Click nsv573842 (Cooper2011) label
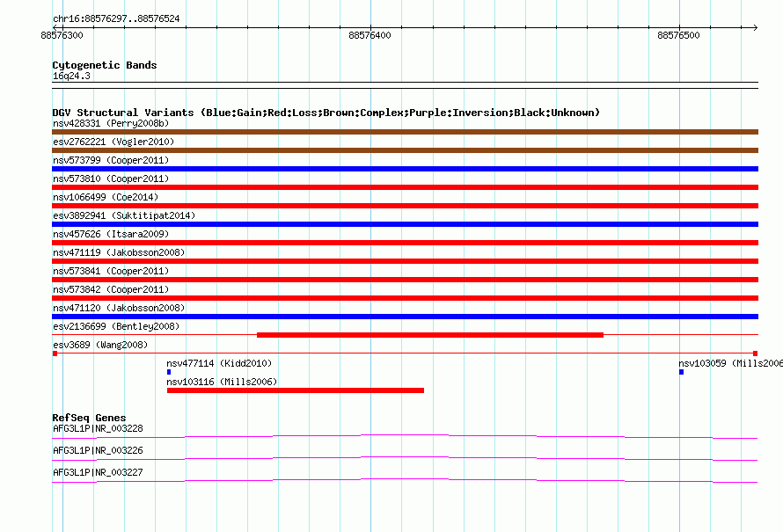Viewport: 783px width, 532px height. (111, 289)
